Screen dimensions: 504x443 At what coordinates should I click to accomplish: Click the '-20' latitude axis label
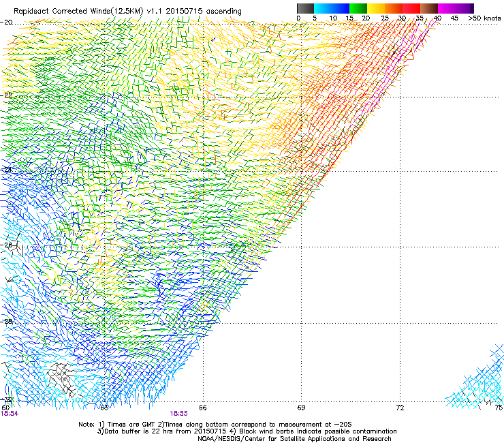(x=6, y=22)
